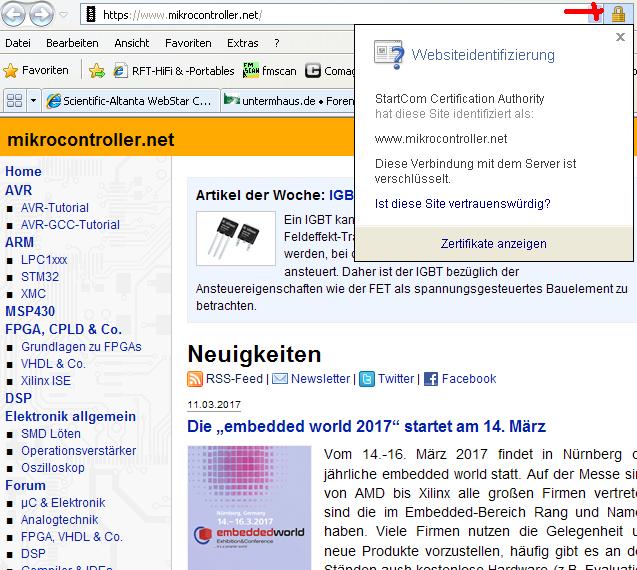Click the Facebook icon in Neuigkeiten
The image size is (637, 570).
click(431, 379)
